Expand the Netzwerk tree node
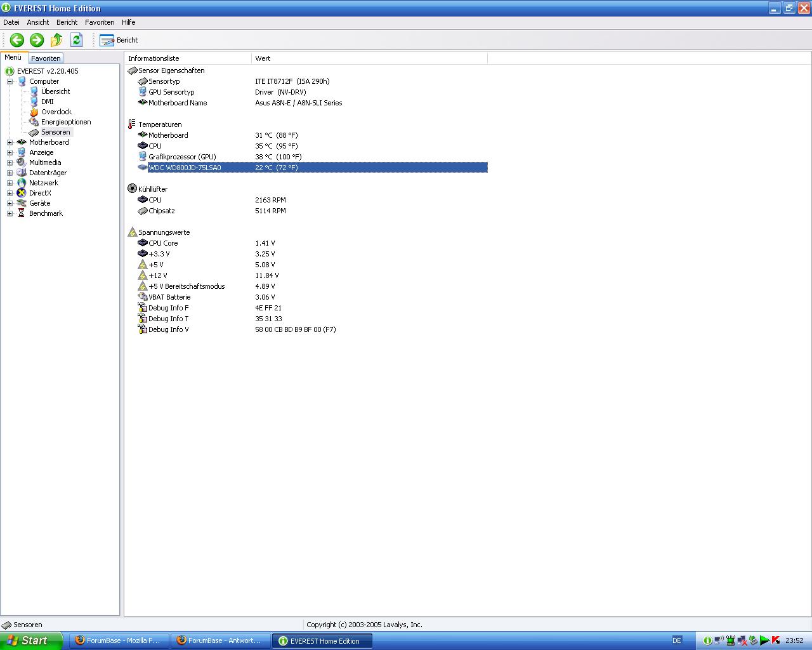 [10, 183]
